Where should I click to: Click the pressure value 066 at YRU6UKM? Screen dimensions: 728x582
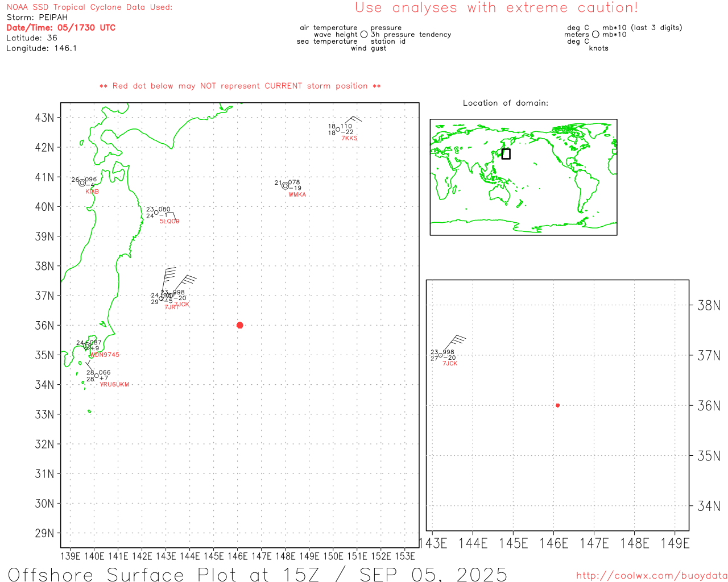click(105, 373)
